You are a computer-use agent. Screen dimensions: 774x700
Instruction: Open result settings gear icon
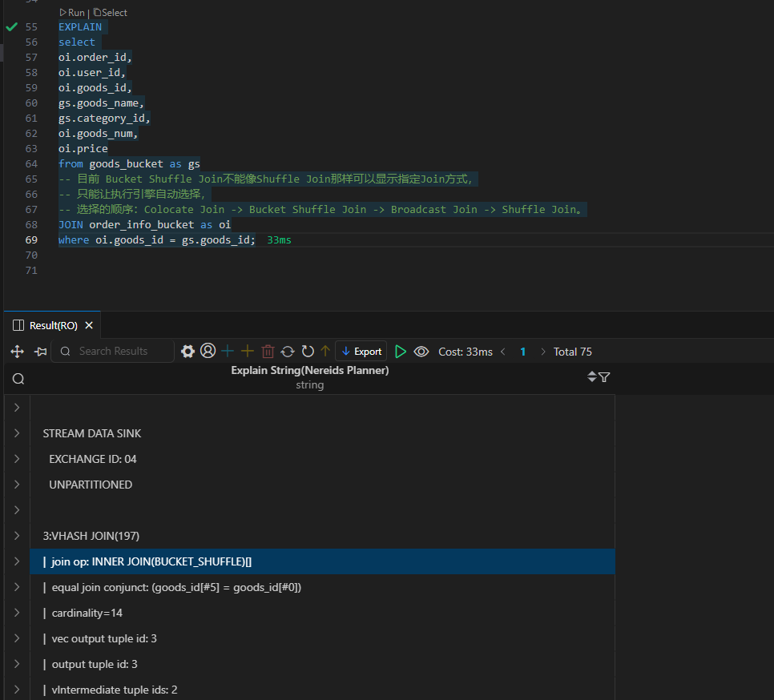187,352
